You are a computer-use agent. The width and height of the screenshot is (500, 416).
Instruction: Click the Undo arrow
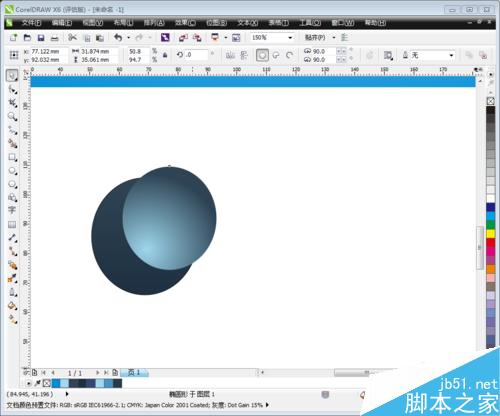[118, 37]
